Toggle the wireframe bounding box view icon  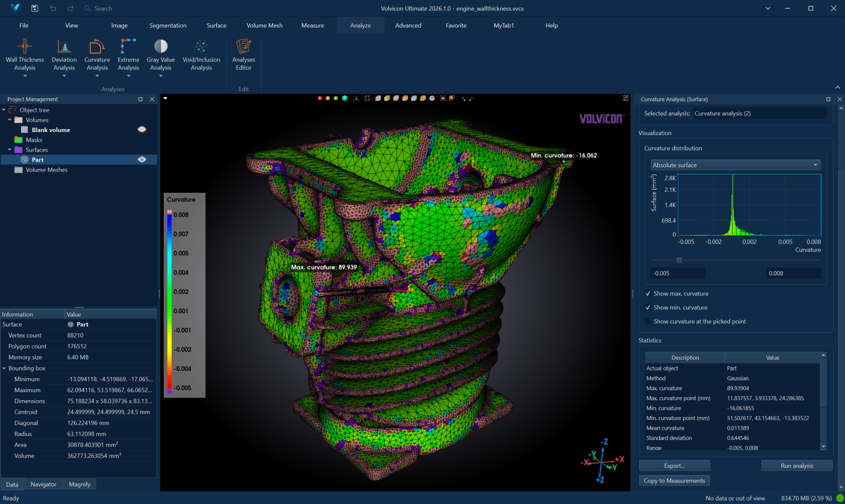[x=367, y=99]
